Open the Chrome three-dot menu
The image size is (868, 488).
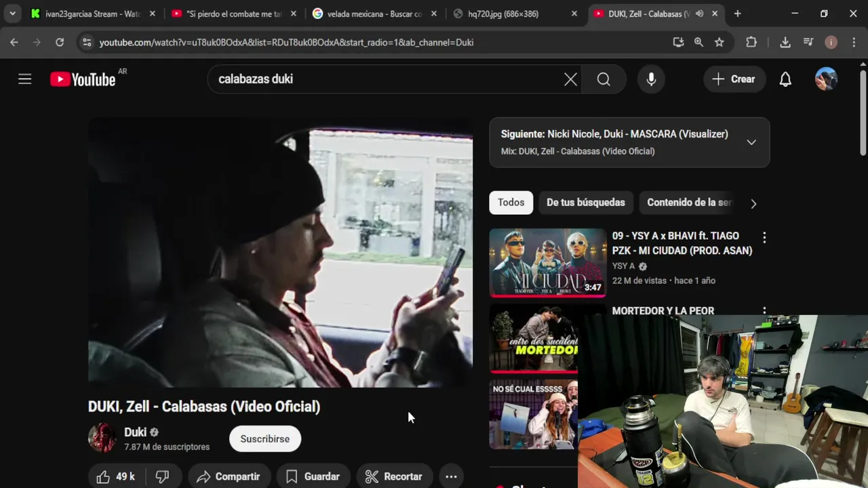pos(853,42)
